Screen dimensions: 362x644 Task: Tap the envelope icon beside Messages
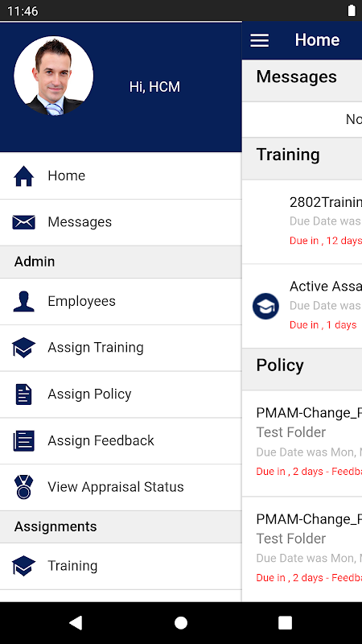[x=24, y=222]
